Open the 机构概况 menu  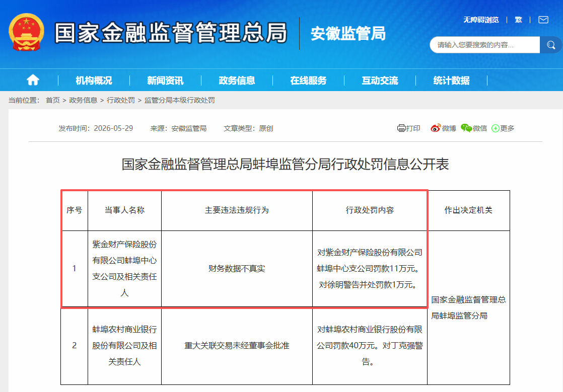(x=94, y=81)
